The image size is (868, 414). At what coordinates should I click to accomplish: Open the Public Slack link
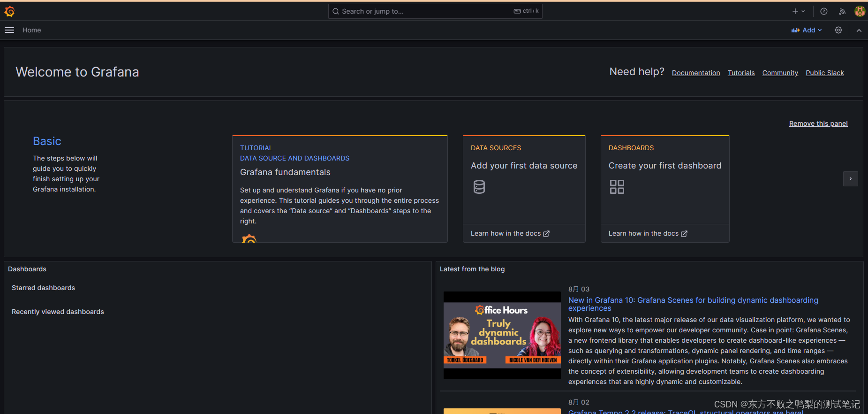click(825, 73)
